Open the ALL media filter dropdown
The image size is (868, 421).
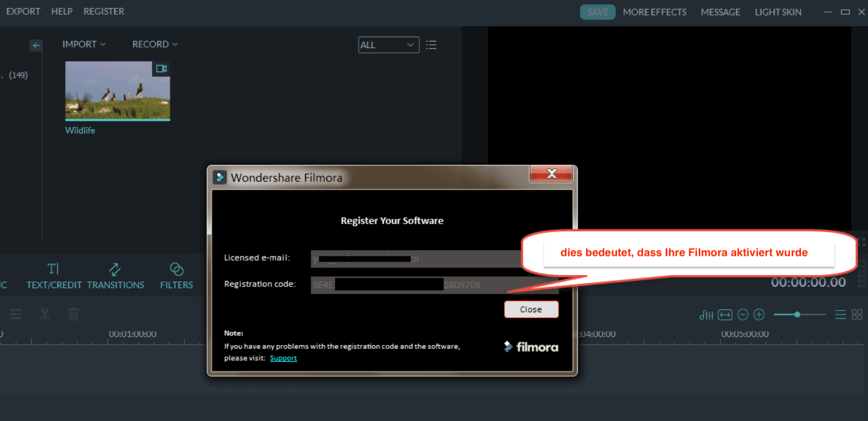click(x=388, y=45)
